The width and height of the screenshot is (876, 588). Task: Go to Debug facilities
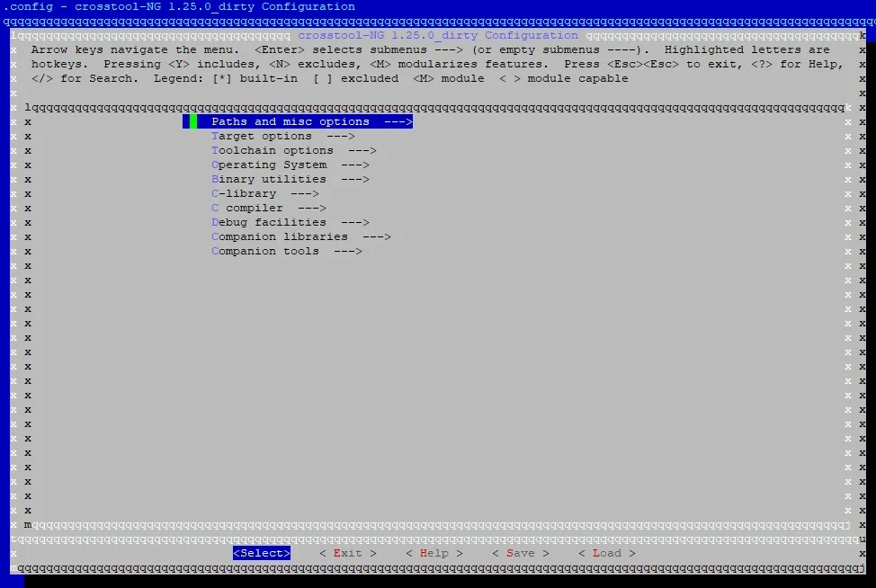tap(269, 222)
